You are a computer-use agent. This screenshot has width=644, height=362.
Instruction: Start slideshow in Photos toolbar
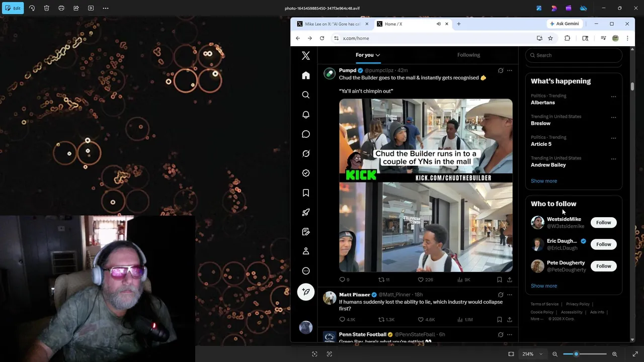point(91,8)
